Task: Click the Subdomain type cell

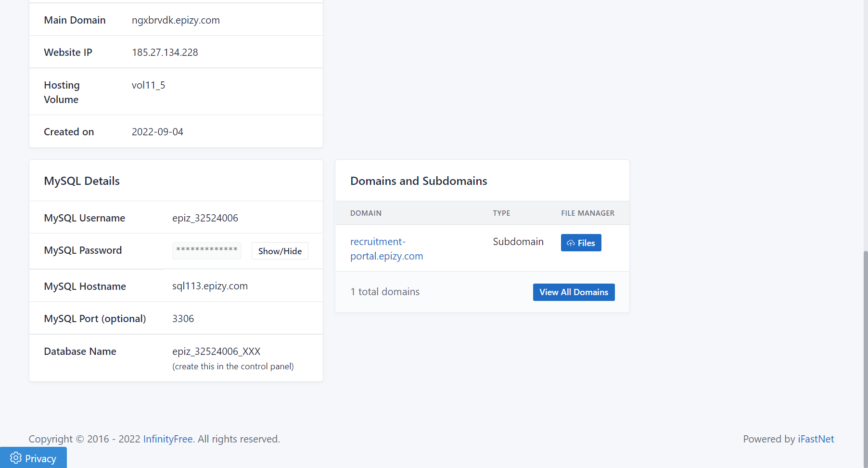Action: pyautogui.click(x=518, y=242)
